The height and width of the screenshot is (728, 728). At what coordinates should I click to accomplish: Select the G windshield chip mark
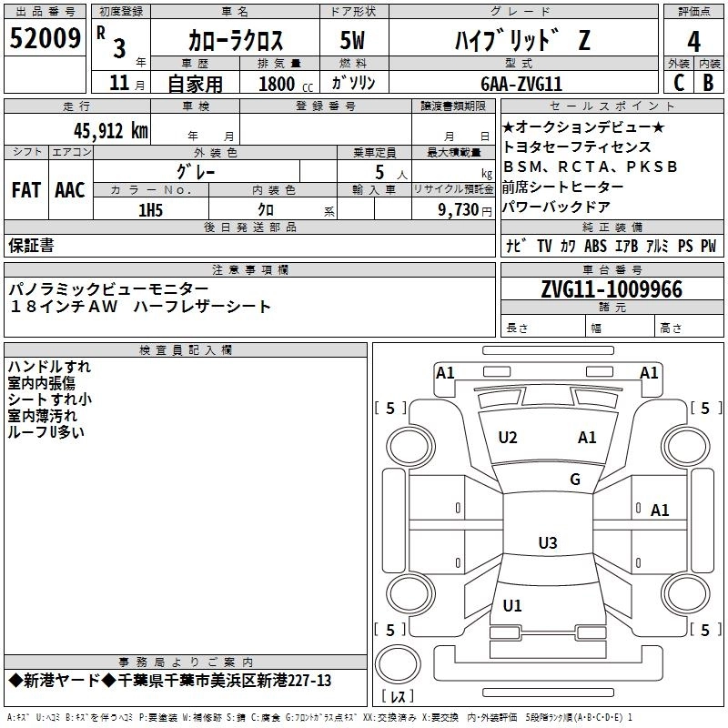575,479
